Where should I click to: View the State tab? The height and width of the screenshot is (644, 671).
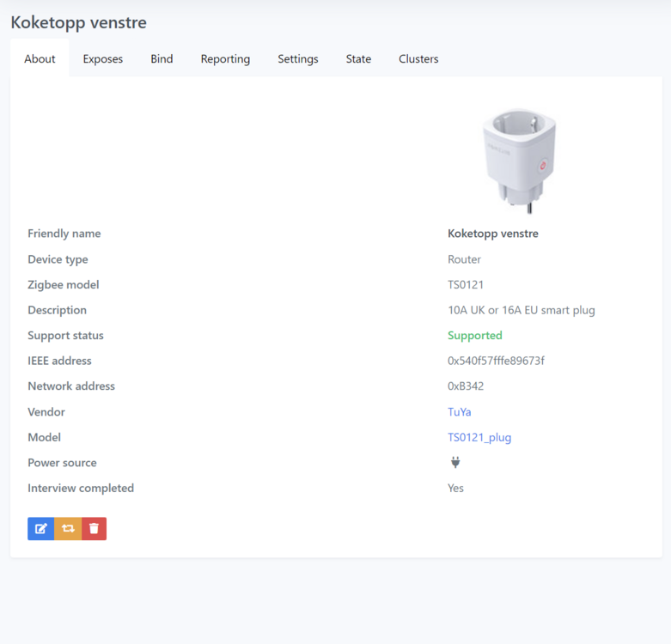click(358, 59)
